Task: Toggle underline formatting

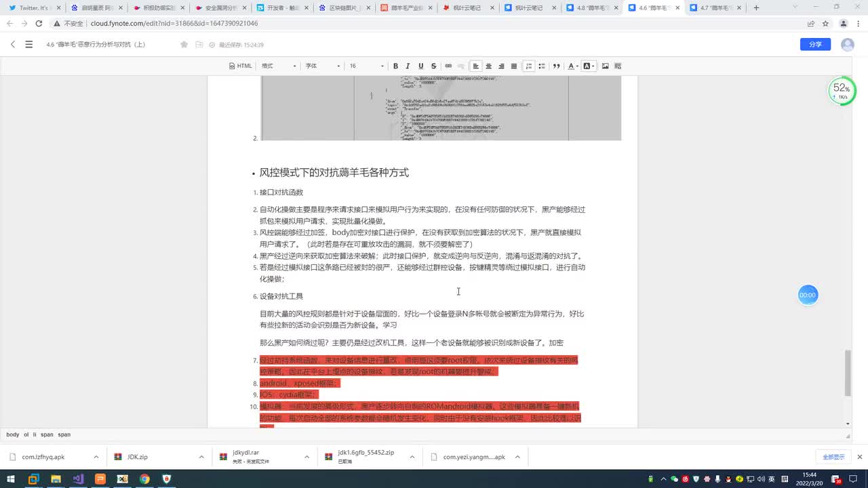Action: 421,66
